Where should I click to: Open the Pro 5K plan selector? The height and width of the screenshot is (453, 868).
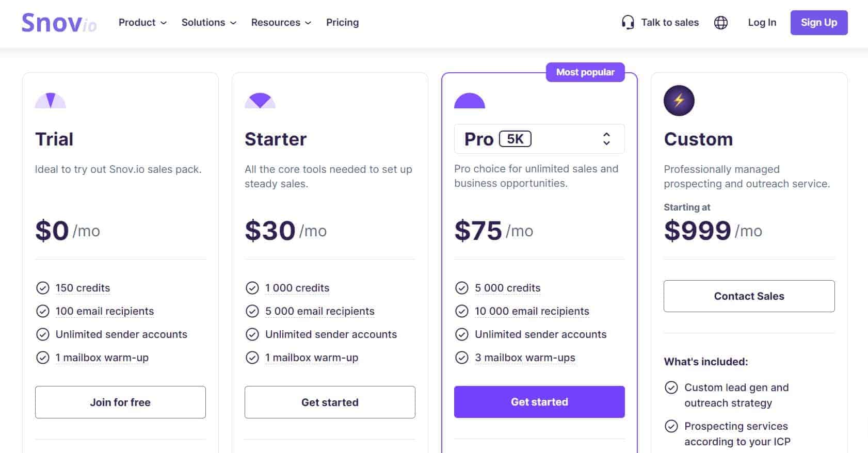click(539, 139)
